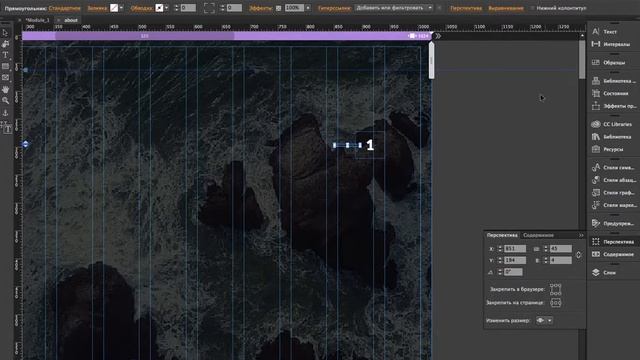Click the Закрепить на странице pin control
The image size is (640, 360).
[556, 302]
